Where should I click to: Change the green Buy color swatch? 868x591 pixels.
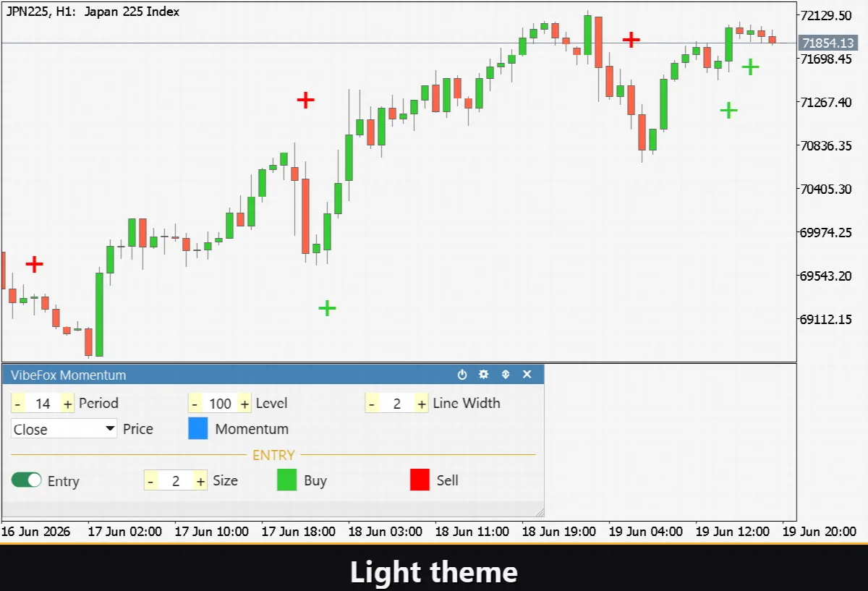[x=287, y=480]
